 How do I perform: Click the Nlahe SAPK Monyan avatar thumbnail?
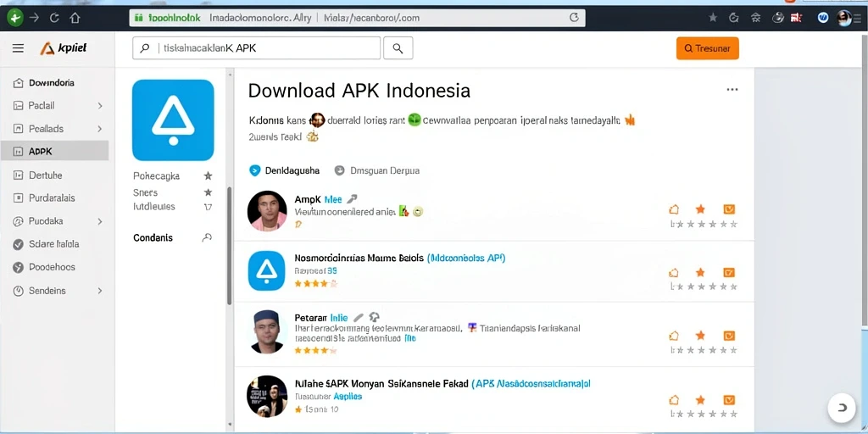(x=267, y=396)
